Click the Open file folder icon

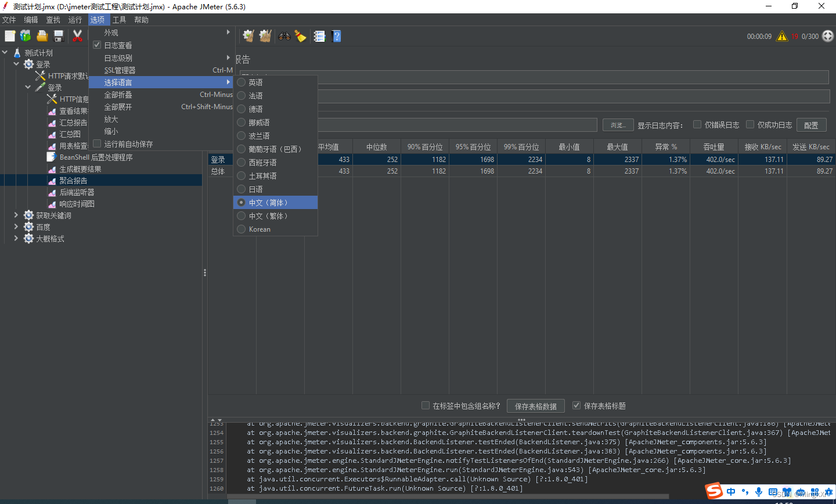point(42,36)
